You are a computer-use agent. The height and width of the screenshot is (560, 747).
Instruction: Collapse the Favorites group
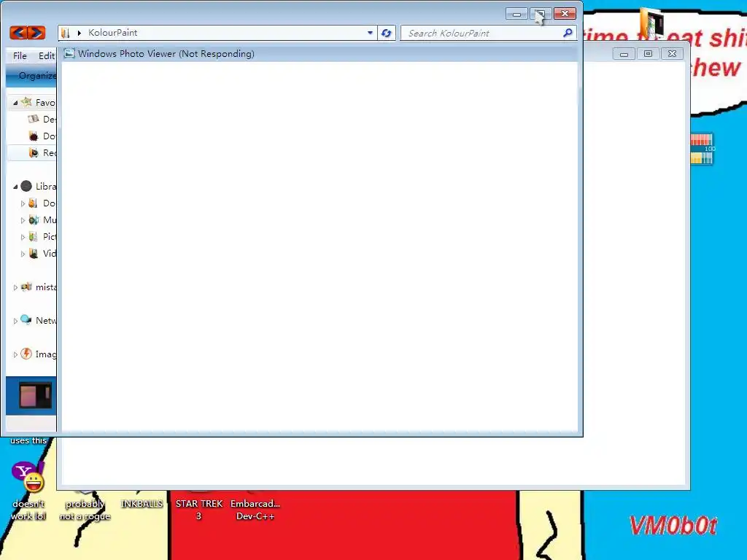[15, 103]
